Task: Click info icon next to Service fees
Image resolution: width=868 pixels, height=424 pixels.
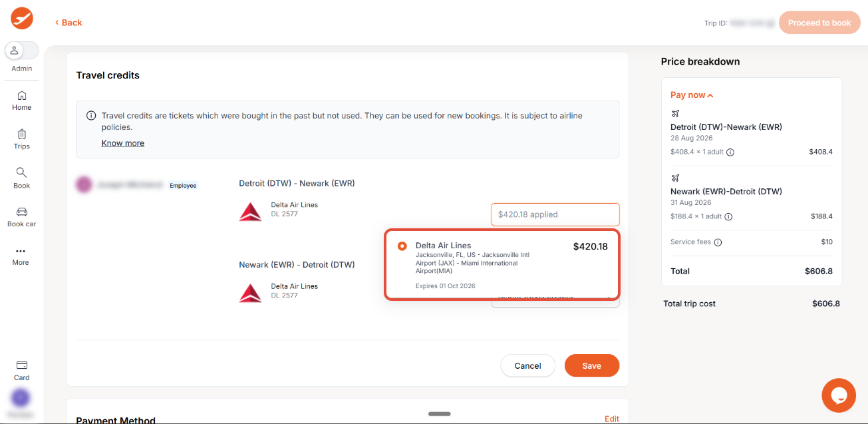Action: click(x=718, y=242)
